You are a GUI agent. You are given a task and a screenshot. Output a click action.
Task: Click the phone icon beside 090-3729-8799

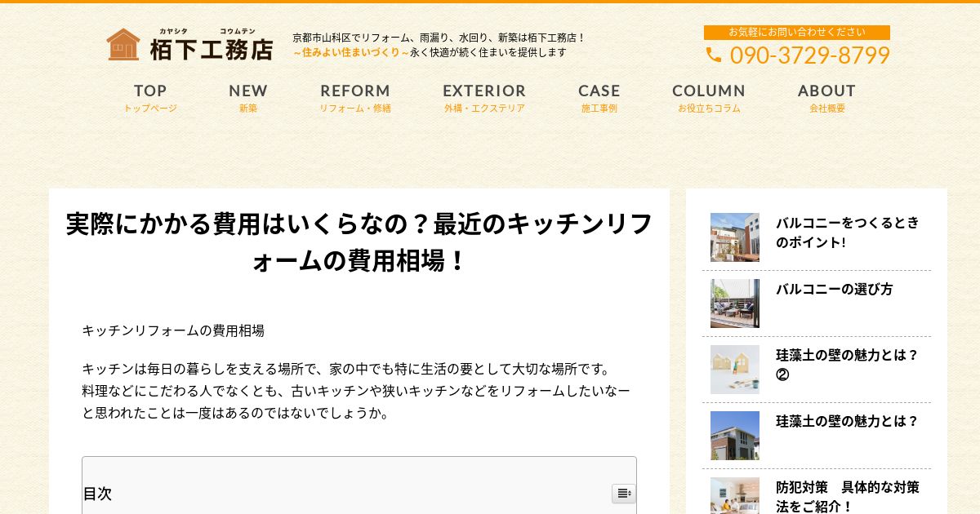pos(714,55)
